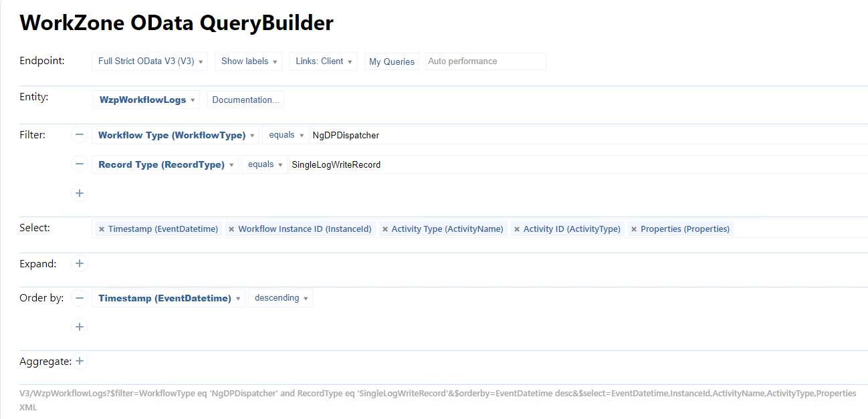Open My Queries
The width and height of the screenshot is (868, 419).
391,61
